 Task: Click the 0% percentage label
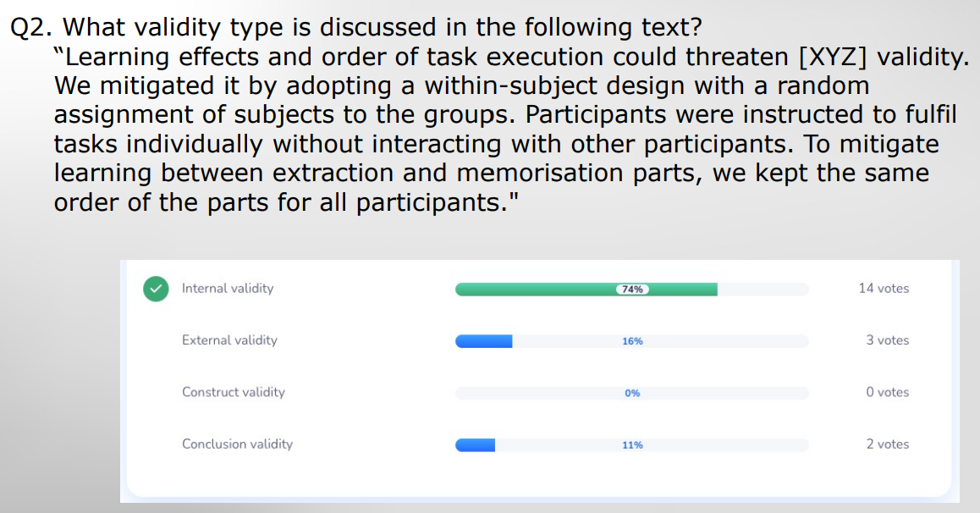coord(632,393)
